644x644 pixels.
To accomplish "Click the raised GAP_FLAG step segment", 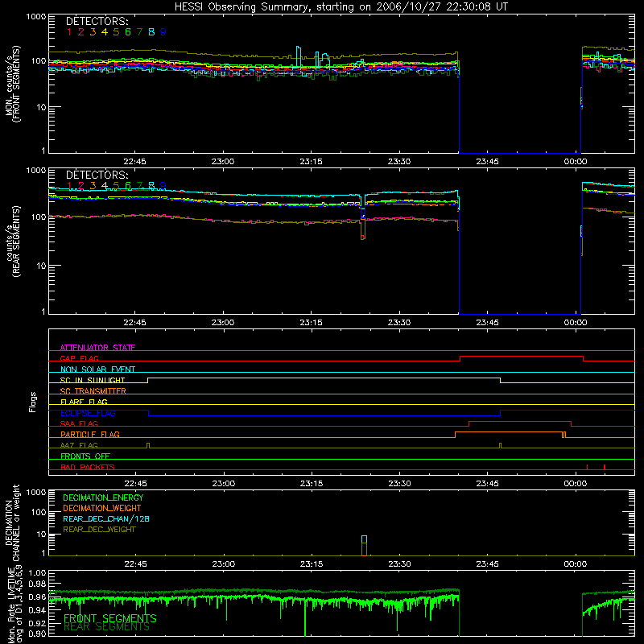I will pos(522,357).
